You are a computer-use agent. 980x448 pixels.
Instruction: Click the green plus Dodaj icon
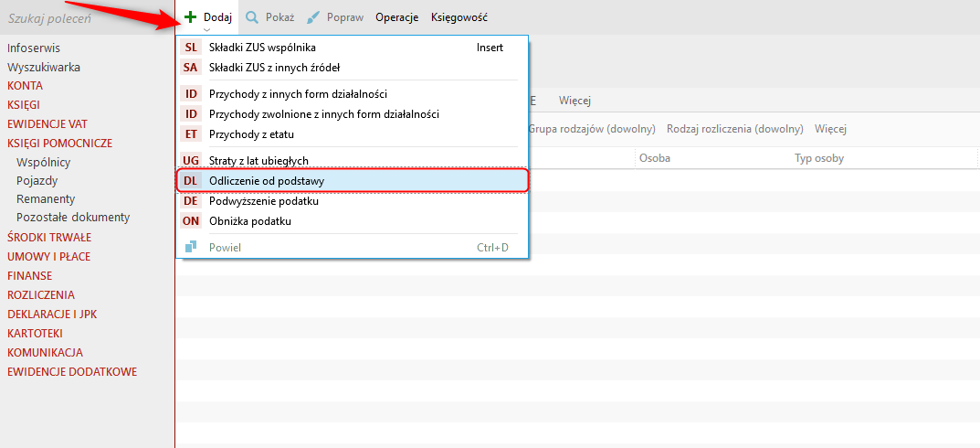tap(191, 17)
